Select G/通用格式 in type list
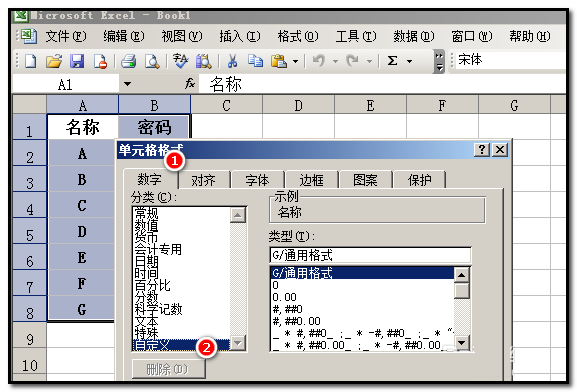Viewport: 577px width, 392px height. (362, 273)
